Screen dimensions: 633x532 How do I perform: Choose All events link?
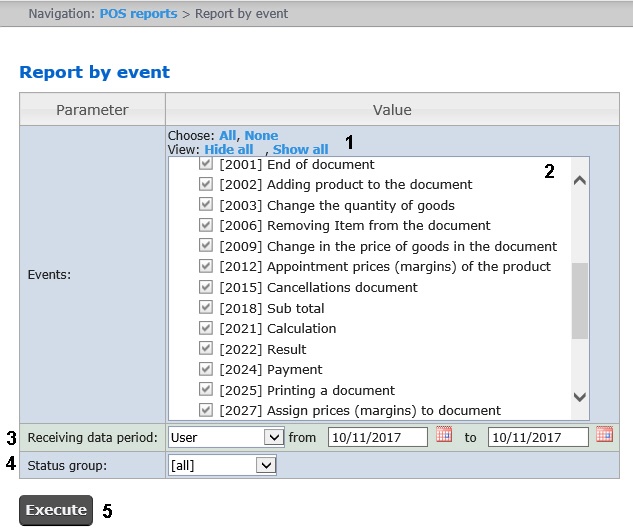tap(227, 135)
